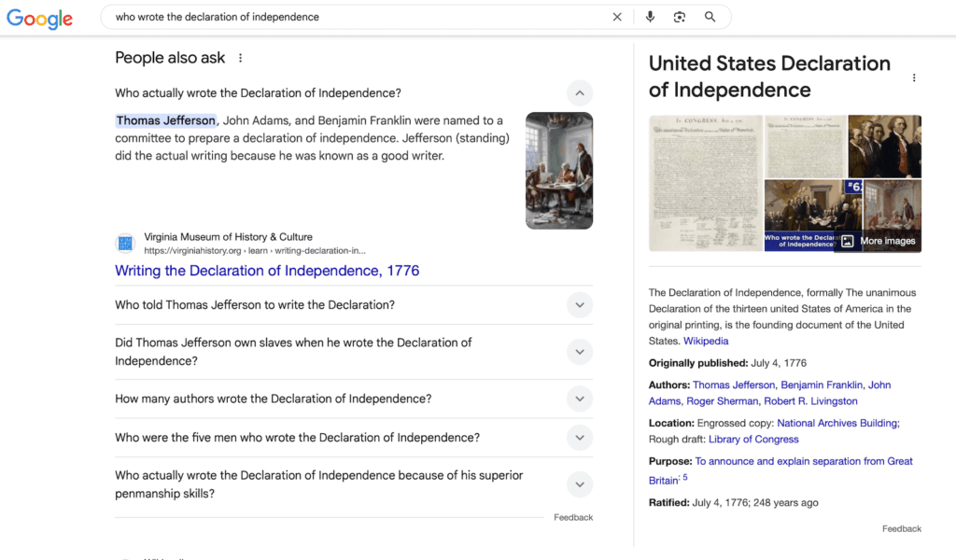Open search by image camera icon
956x560 pixels.
[680, 17]
